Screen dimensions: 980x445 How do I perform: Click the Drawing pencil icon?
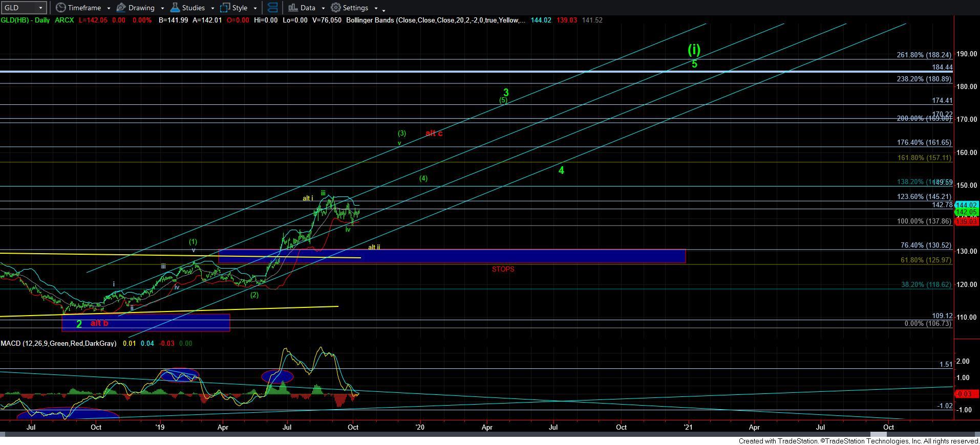pos(121,8)
